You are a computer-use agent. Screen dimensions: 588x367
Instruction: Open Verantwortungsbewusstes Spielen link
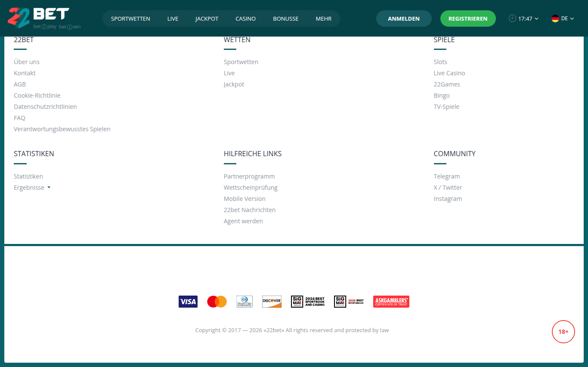[62, 129]
